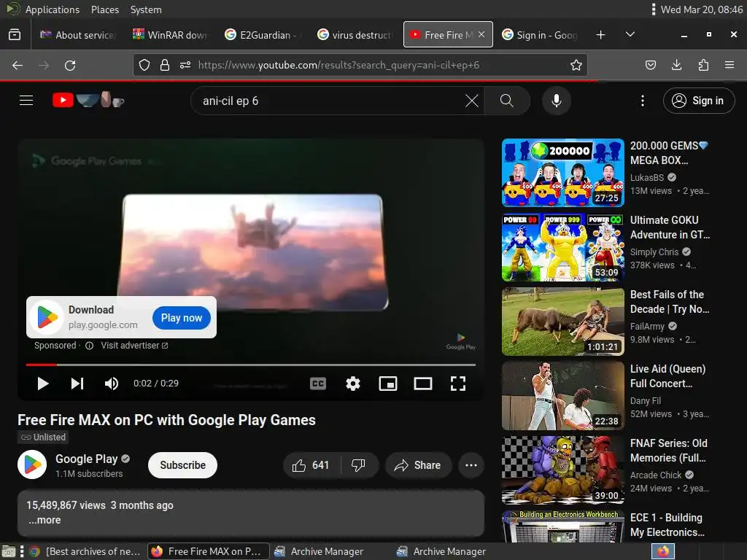
Task: Close the Free Fire MAX tab
Action: click(481, 34)
